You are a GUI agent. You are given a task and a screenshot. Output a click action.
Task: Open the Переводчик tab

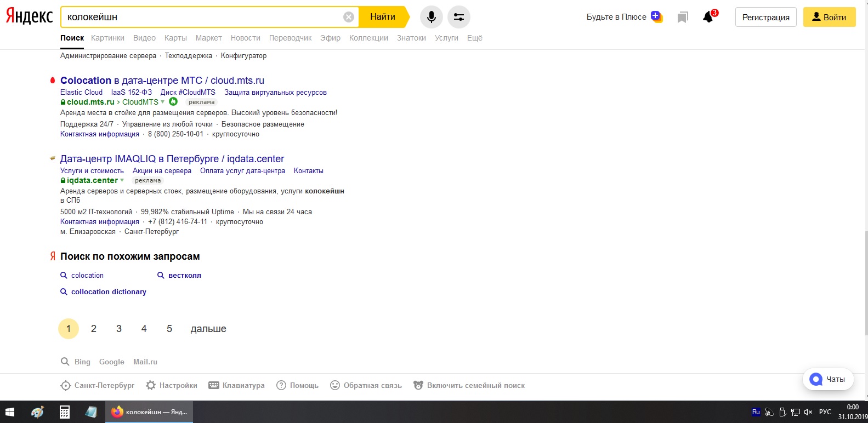pos(290,38)
